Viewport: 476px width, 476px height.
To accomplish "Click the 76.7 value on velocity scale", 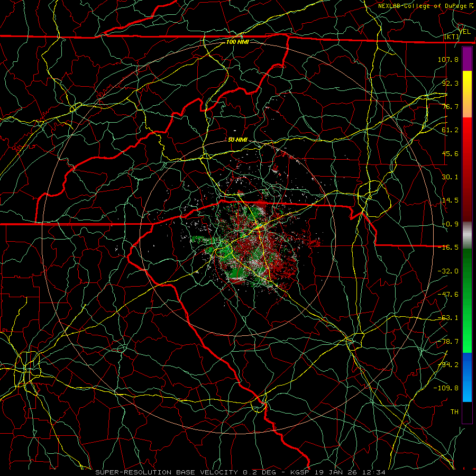I will coord(450,106).
